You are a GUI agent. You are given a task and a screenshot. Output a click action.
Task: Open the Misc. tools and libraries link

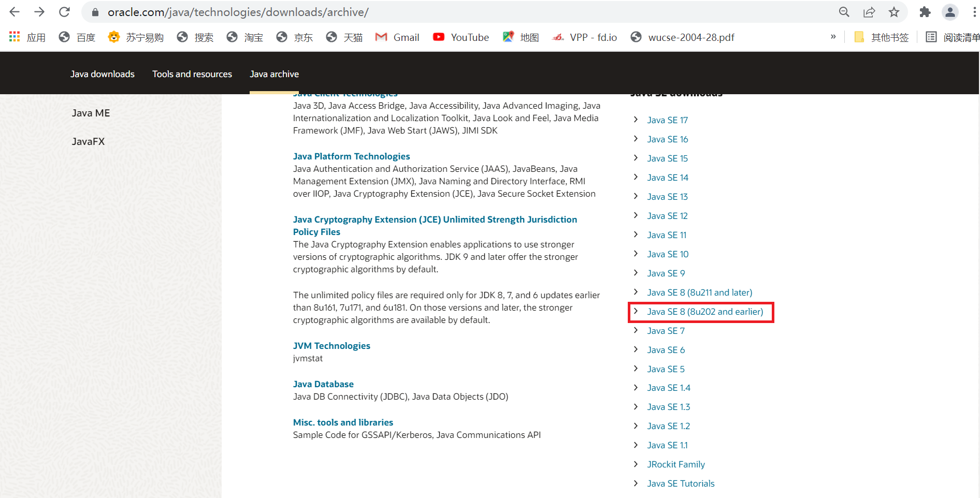pos(343,422)
